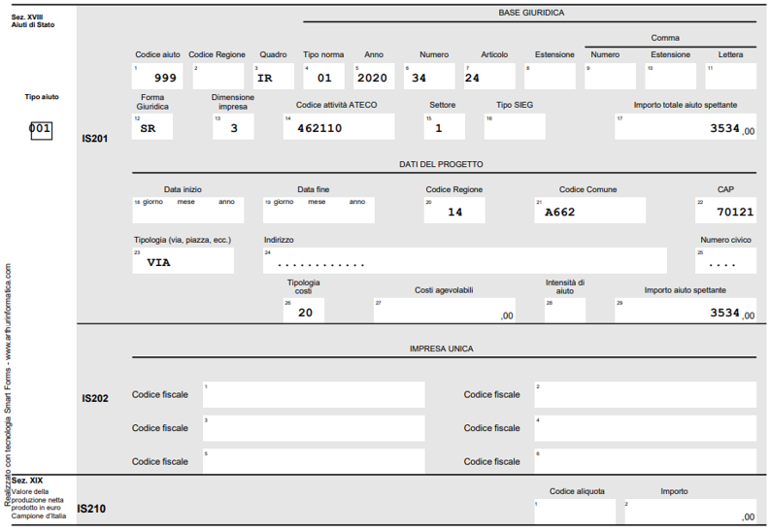
Task: Select the Quadro field containing IR
Action: (x=274, y=76)
